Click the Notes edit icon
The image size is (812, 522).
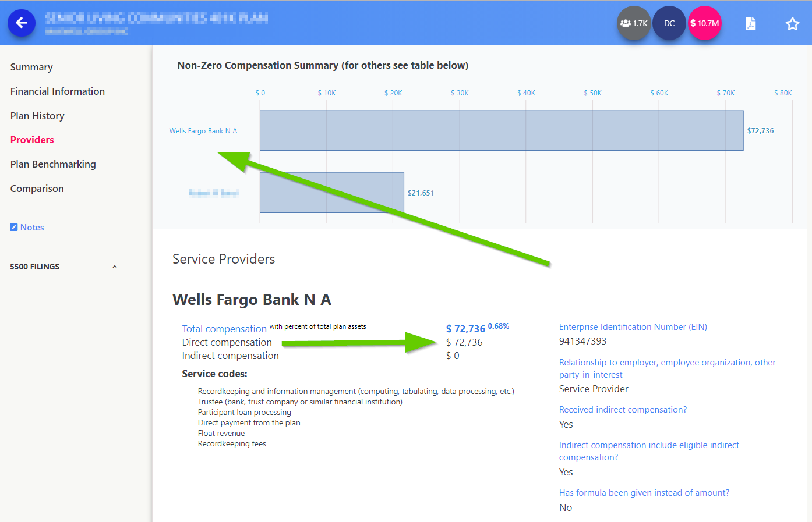click(x=14, y=228)
